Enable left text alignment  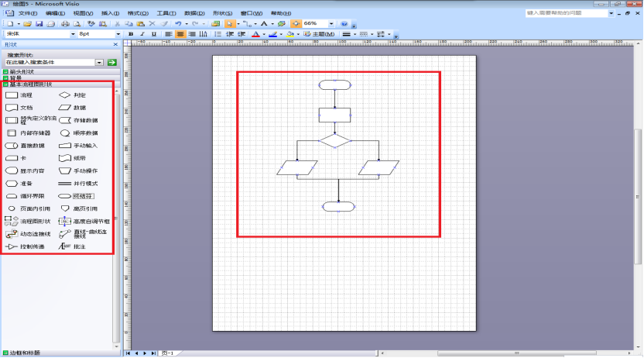[169, 34]
